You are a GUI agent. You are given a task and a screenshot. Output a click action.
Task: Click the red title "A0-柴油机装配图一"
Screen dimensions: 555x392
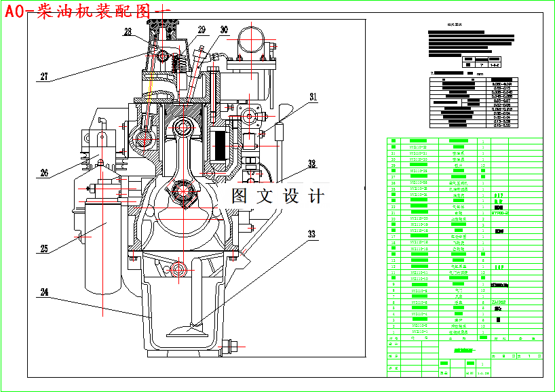[x=88, y=12]
